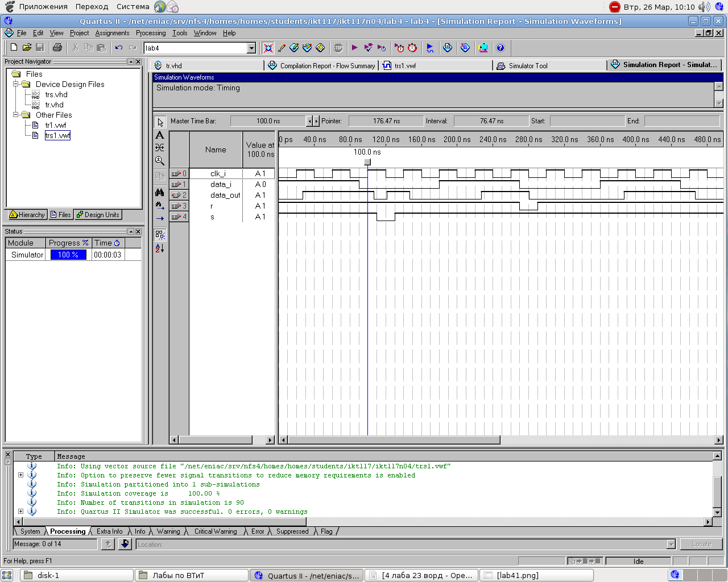This screenshot has width=728, height=582.
Task: Switch to the Compilation Report tab
Action: click(x=322, y=66)
